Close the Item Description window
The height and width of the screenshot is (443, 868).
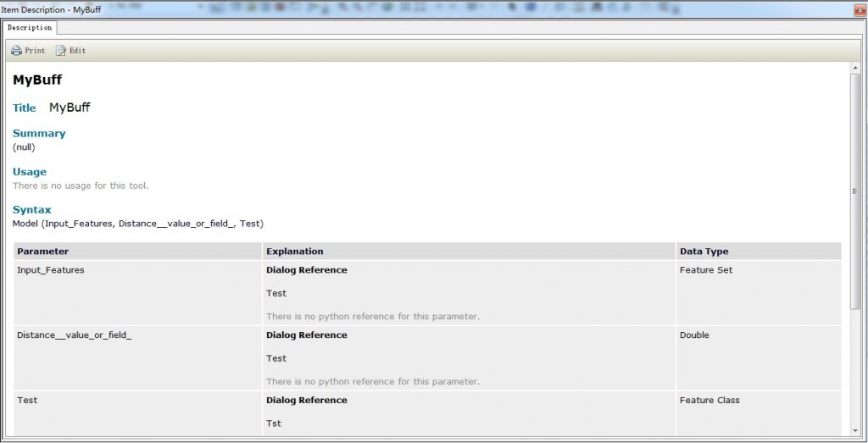[x=858, y=8]
